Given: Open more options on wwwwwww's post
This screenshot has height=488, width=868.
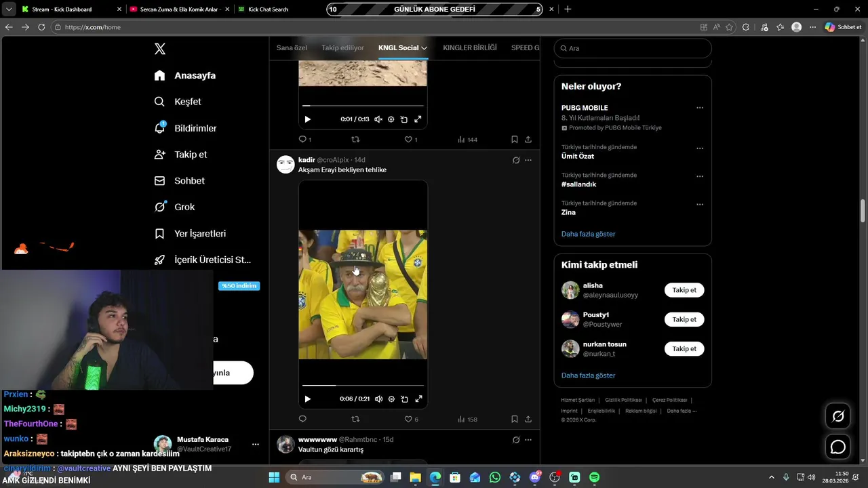Looking at the screenshot, I should tap(528, 440).
